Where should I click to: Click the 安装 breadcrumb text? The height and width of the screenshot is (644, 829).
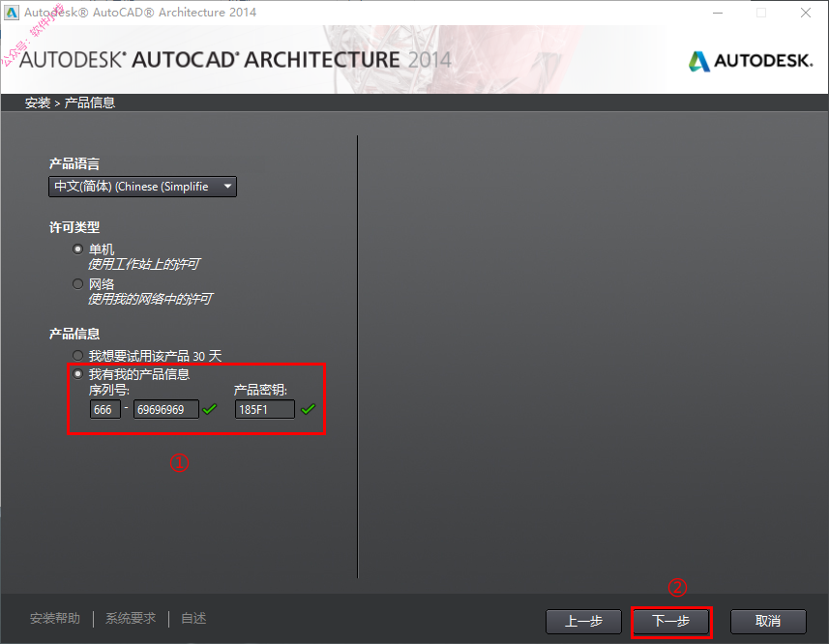pos(38,102)
